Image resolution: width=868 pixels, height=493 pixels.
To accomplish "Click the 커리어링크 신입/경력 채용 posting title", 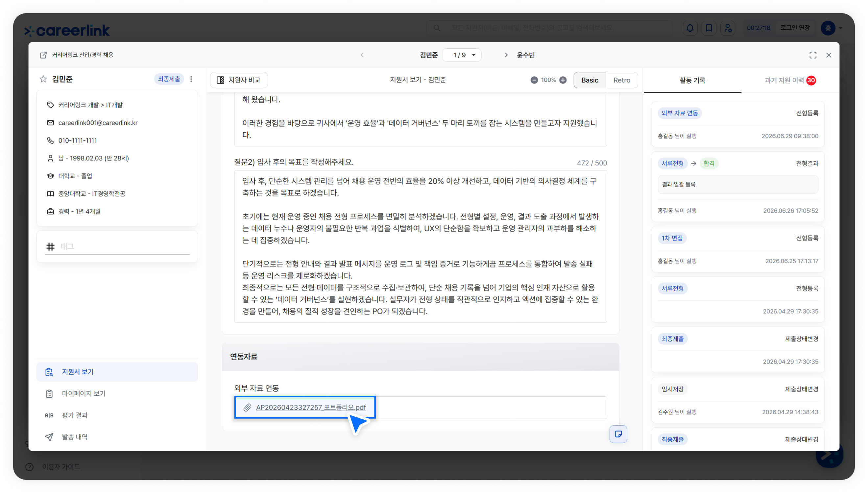I will click(x=82, y=55).
